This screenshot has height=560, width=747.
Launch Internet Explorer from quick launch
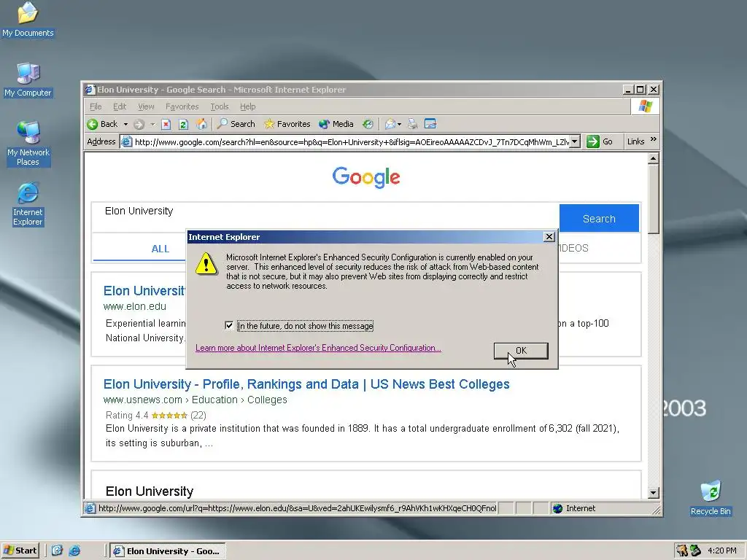(x=74, y=551)
